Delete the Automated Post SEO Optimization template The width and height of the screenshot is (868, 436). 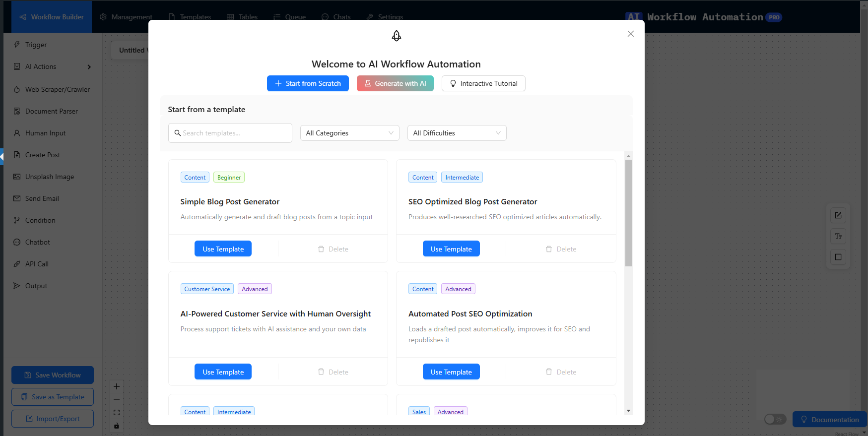click(561, 372)
